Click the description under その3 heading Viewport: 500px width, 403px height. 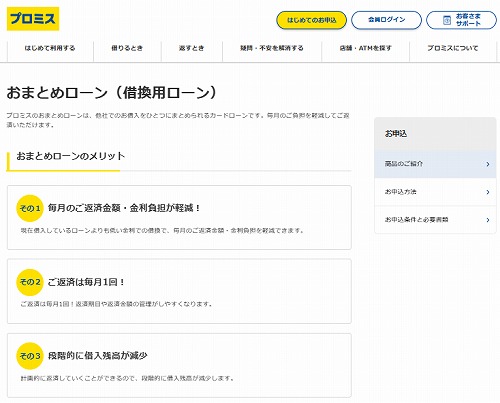[127, 378]
